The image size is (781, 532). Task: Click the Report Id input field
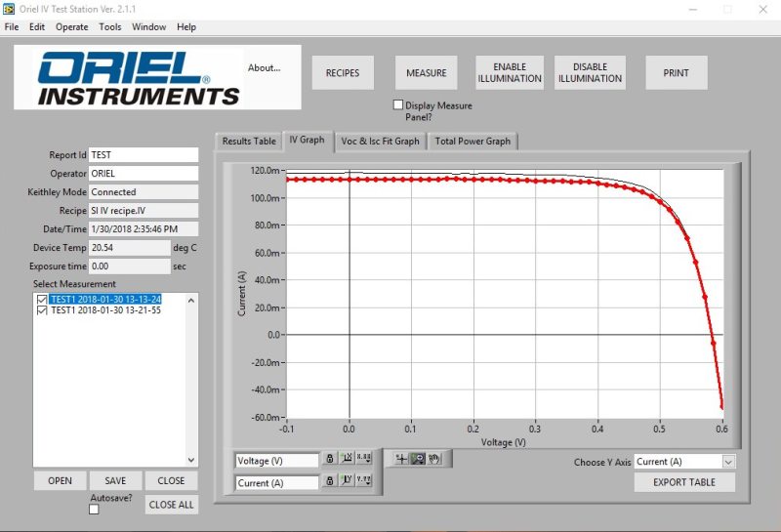coord(143,155)
